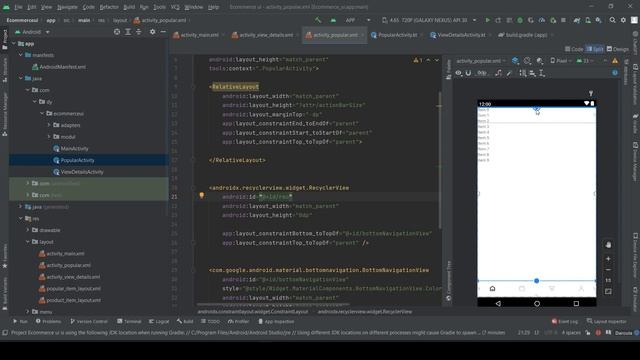This screenshot has height=360, width=640.
Task: Open the Navigate menu
Action: [x=67, y=7]
